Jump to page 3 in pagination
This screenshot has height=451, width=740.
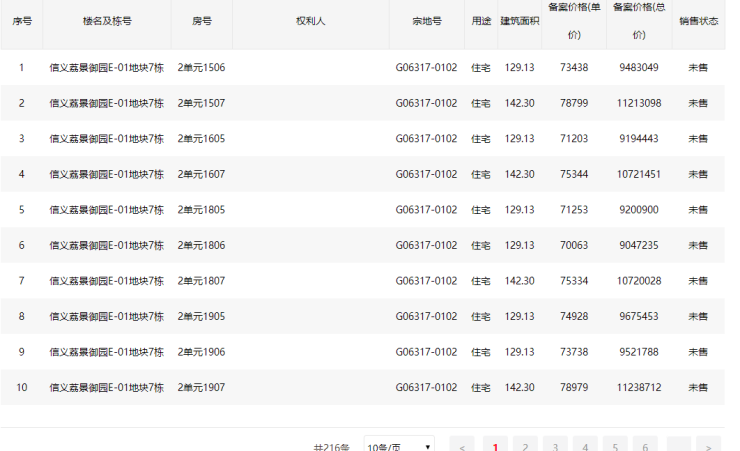point(555,446)
